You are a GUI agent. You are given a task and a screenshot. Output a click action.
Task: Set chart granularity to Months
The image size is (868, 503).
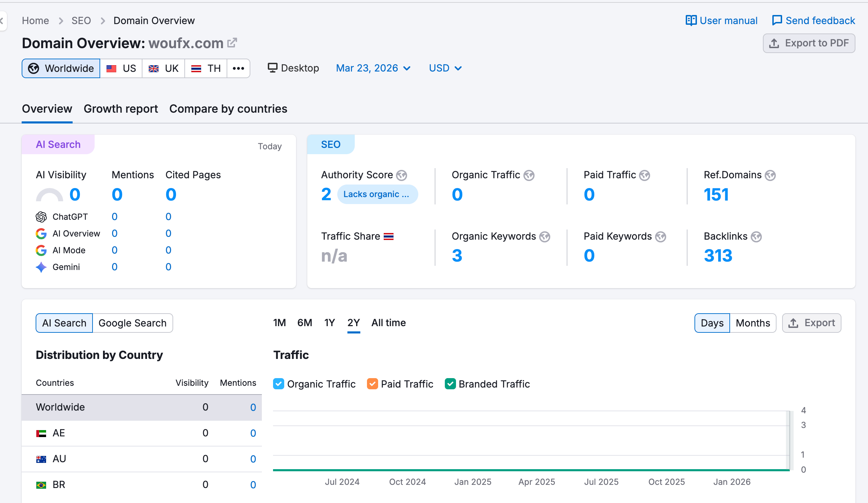(x=753, y=323)
